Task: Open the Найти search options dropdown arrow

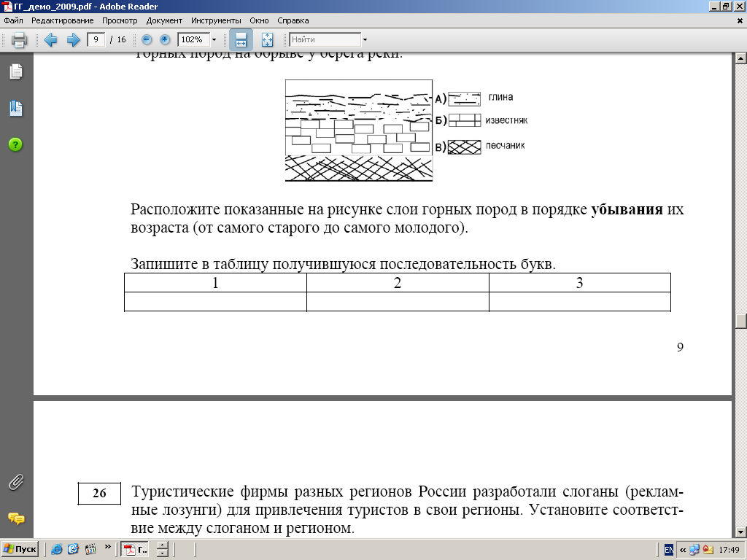Action: pyautogui.click(x=365, y=39)
